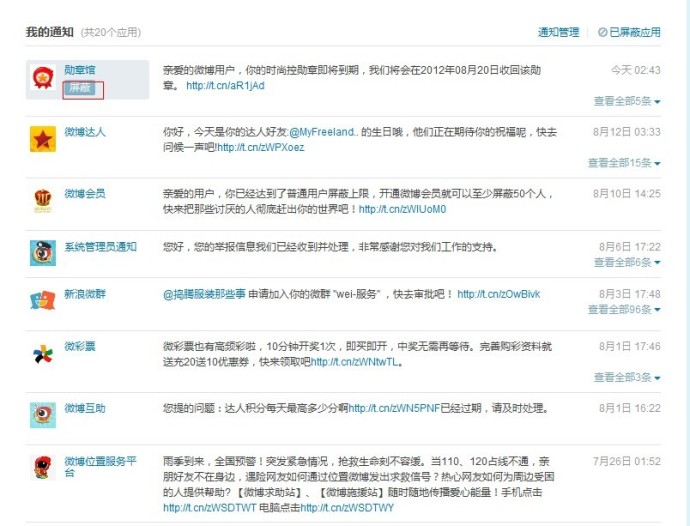Follow the http://t.cn/zOwBivk link
Image resolution: width=690 pixels, height=526 pixels.
(x=499, y=294)
